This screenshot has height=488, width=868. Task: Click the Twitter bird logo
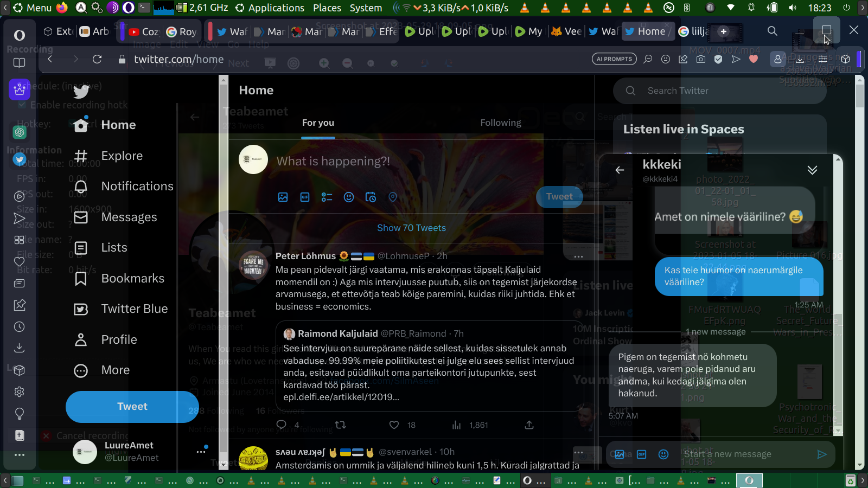(81, 92)
